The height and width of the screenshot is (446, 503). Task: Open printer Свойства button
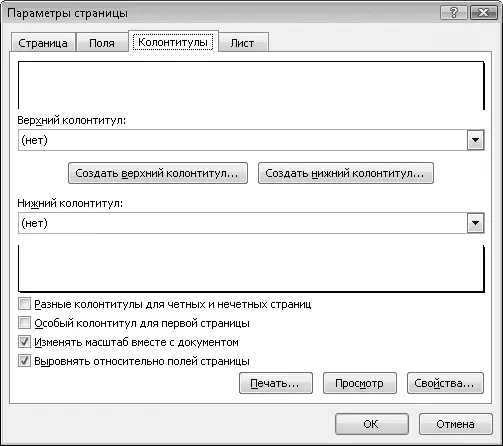[445, 383]
